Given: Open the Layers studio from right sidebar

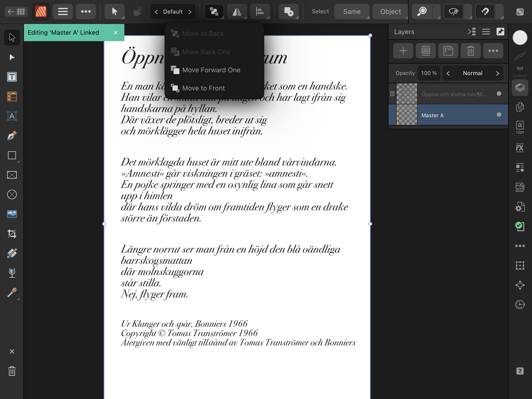Looking at the screenshot, I should [520, 88].
